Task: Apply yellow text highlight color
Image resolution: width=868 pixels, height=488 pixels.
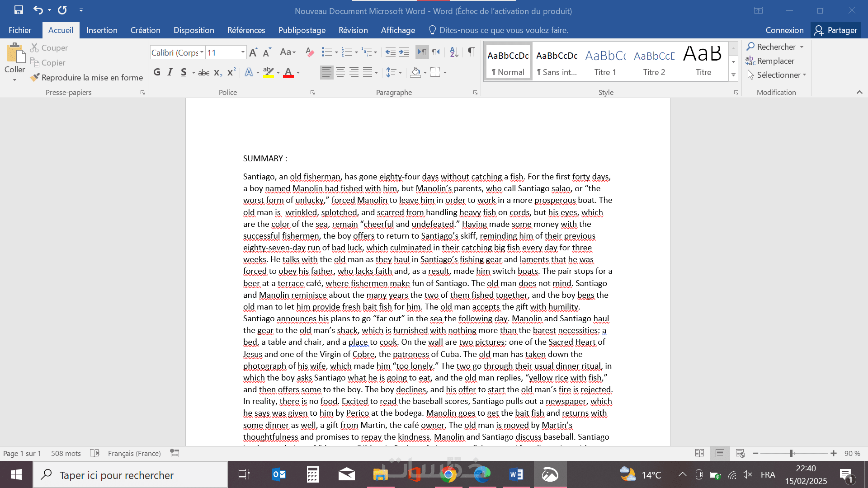Action: click(269, 72)
